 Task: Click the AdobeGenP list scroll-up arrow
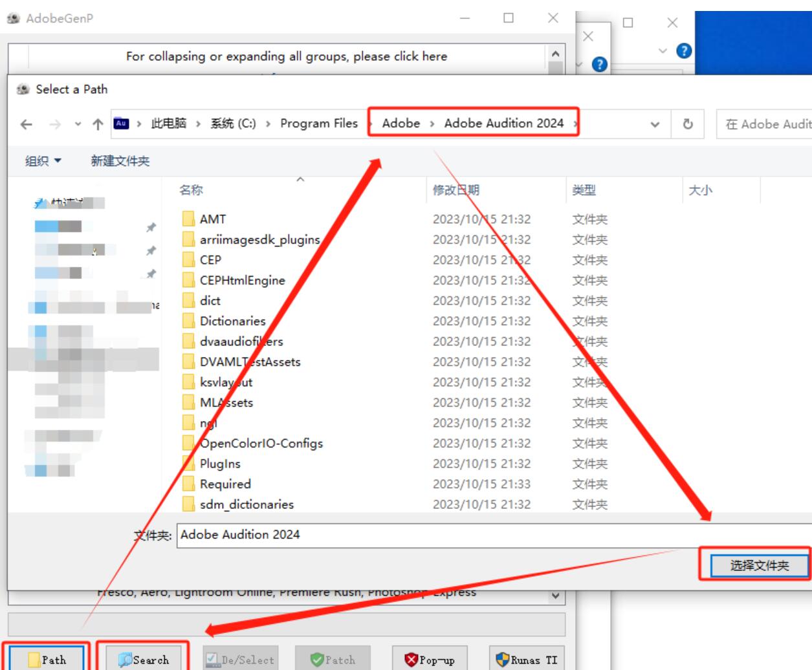[555, 54]
